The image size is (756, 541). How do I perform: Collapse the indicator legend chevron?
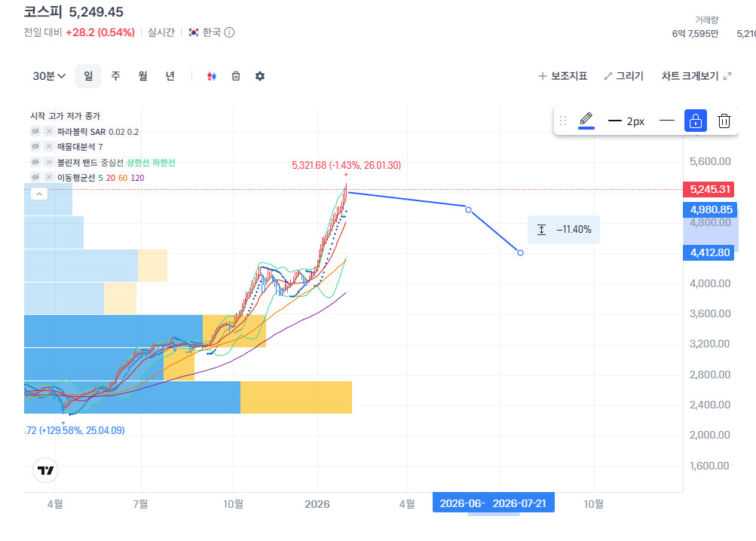40,194
